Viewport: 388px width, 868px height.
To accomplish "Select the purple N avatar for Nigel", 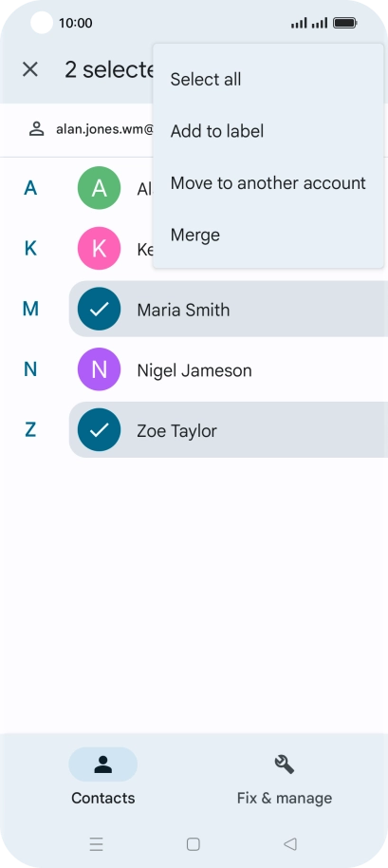I will 99,369.
